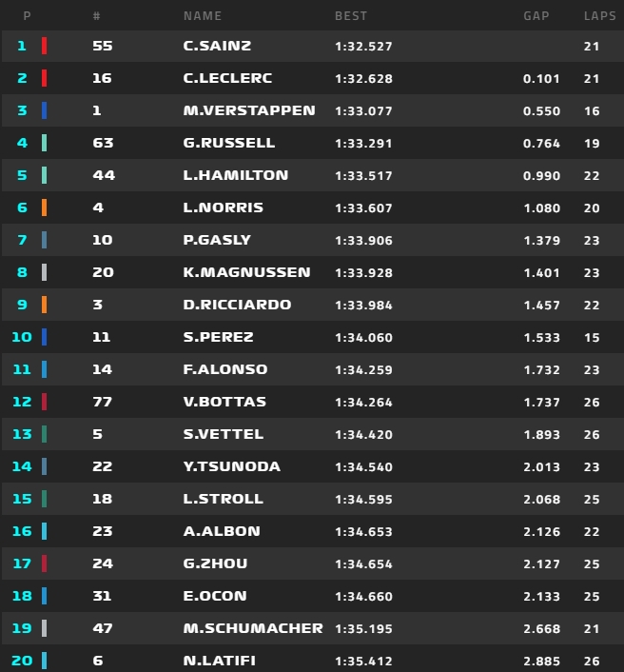
Task: Click the blue team color bar beside M.Verstappen
Action: point(44,110)
